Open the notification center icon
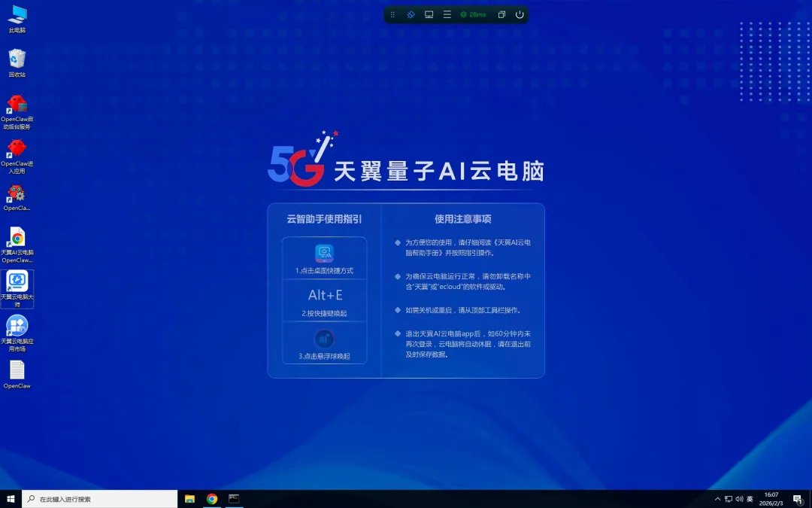 (798, 499)
